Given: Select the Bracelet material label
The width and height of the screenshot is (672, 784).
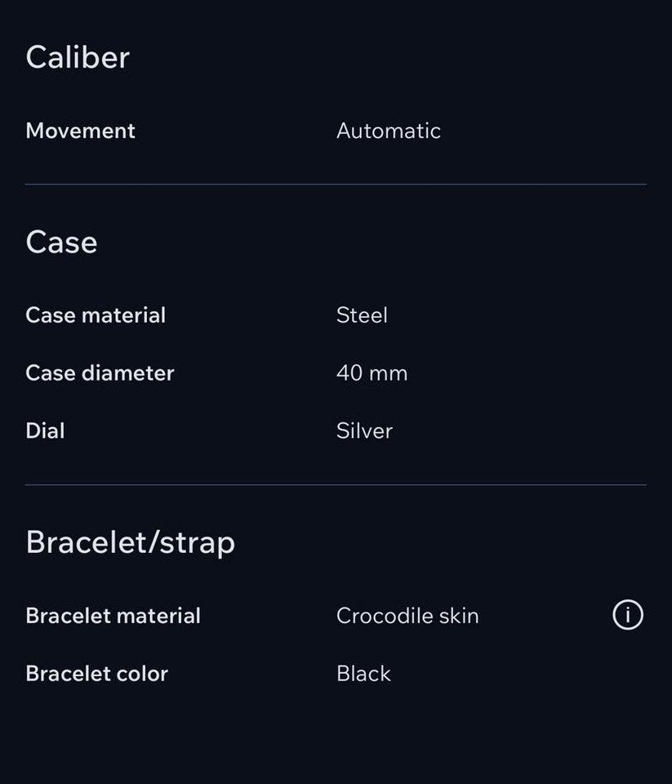Looking at the screenshot, I should coord(113,616).
